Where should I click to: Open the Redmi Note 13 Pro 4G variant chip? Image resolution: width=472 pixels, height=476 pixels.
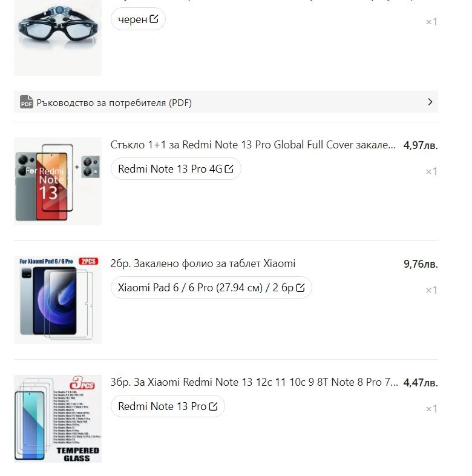pos(176,169)
